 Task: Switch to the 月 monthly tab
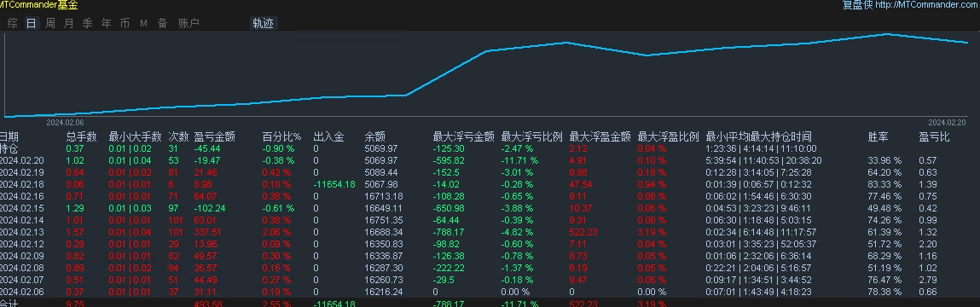coord(69,24)
